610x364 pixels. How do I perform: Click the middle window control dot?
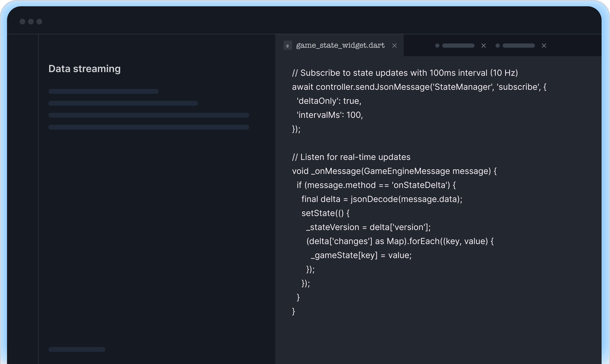(31, 22)
